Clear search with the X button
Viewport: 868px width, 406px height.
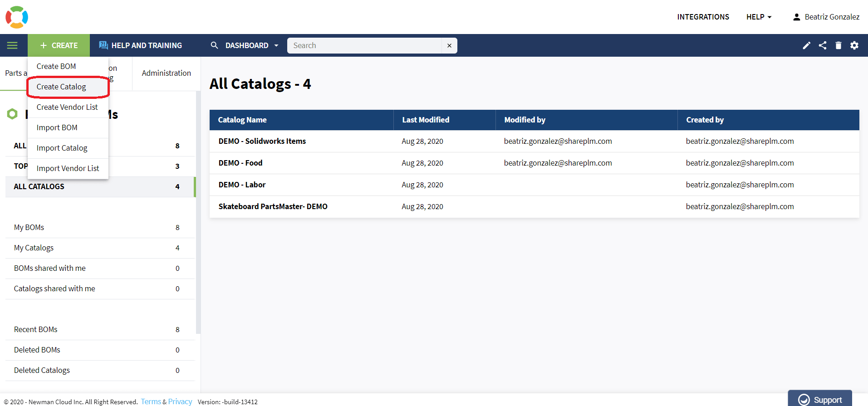[x=449, y=45]
